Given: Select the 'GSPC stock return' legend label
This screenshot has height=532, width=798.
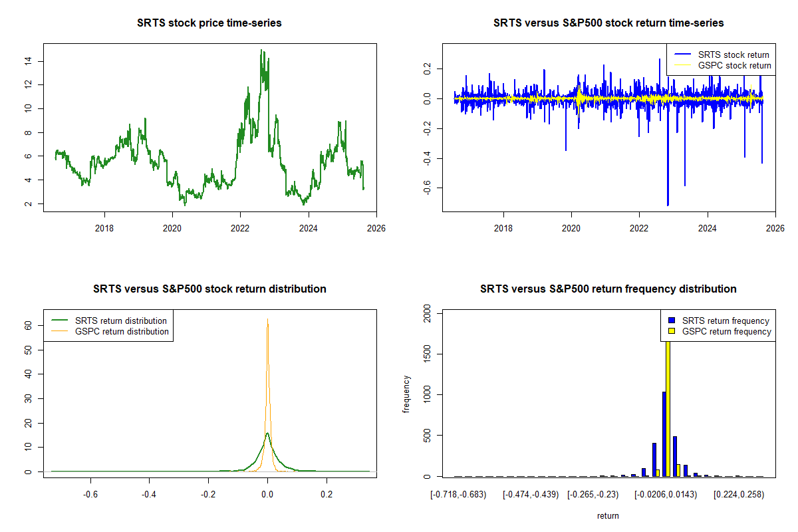Looking at the screenshot, I should [x=734, y=66].
